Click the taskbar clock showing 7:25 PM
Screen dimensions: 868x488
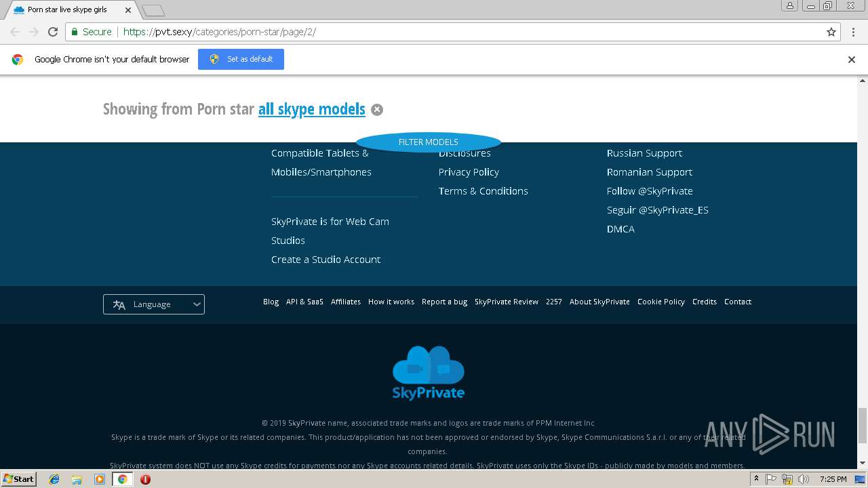coord(833,479)
